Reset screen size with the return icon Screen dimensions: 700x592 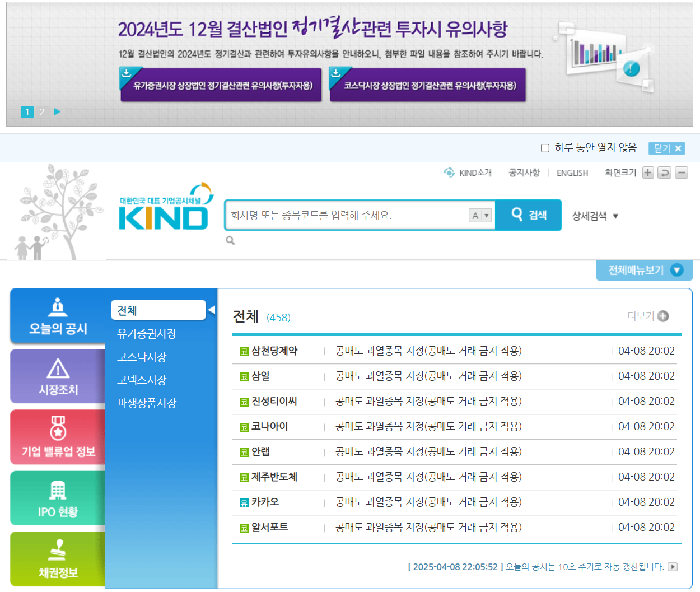point(665,173)
